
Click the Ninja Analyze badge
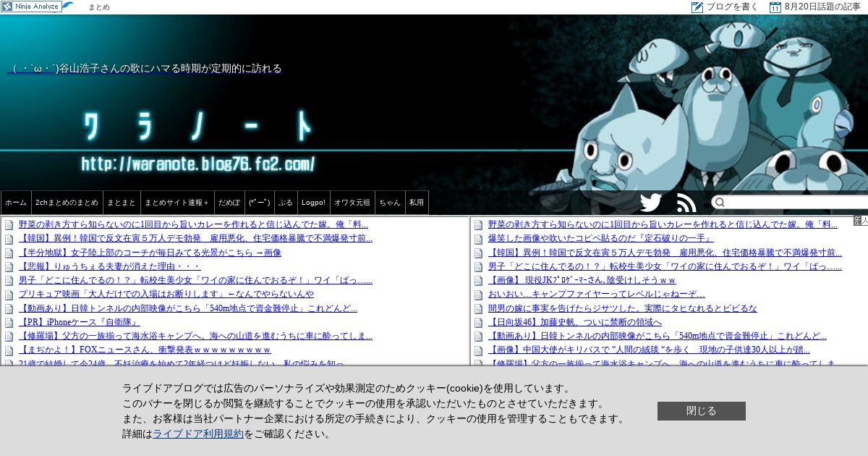tap(32, 7)
